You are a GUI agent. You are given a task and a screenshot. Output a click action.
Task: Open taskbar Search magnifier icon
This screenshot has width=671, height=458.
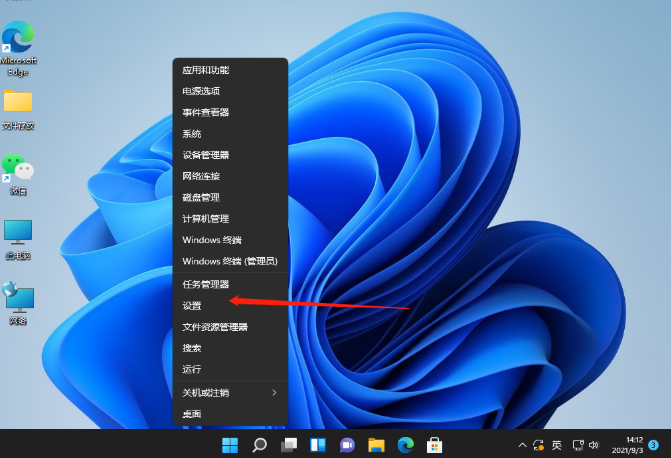259,444
